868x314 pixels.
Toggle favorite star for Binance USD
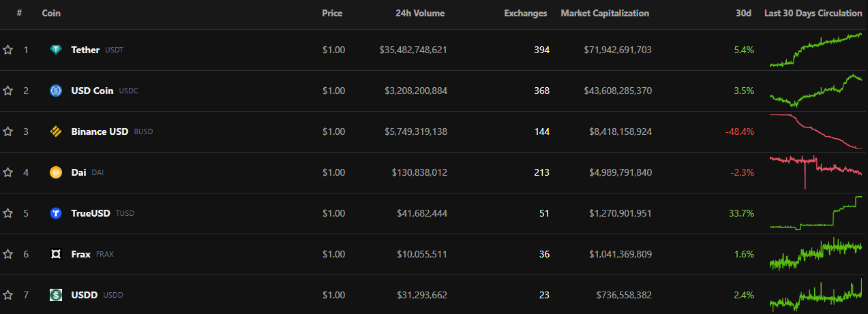coord(8,131)
